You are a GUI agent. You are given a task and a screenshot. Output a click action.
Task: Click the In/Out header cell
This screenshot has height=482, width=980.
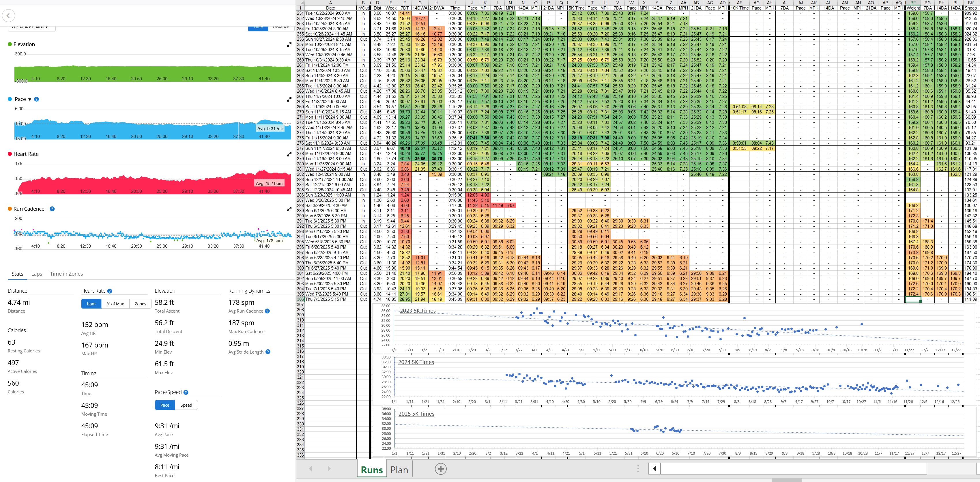[363, 8]
